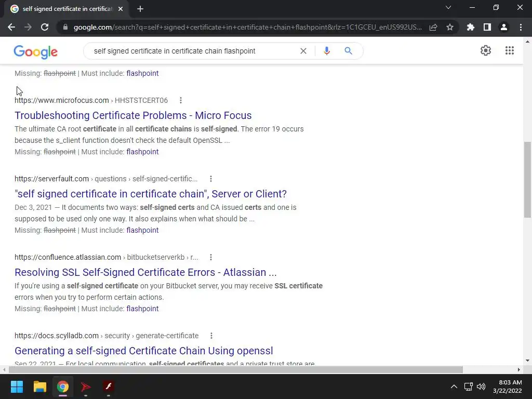Screen dimensions: 532x399
Task: Reload the current page
Action: coord(45,27)
